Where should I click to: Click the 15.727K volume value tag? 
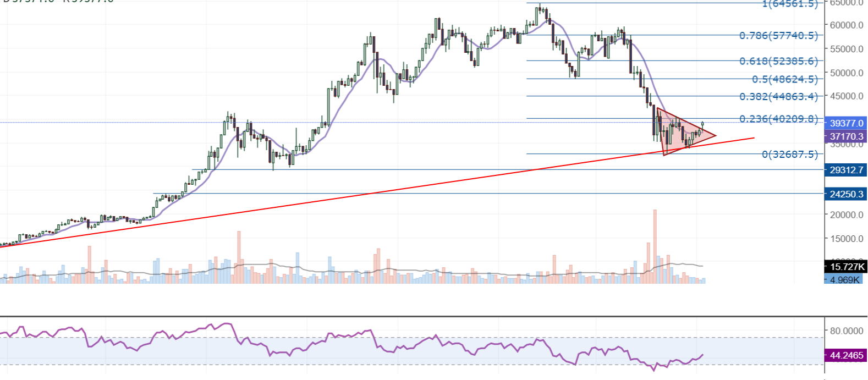[x=846, y=267]
